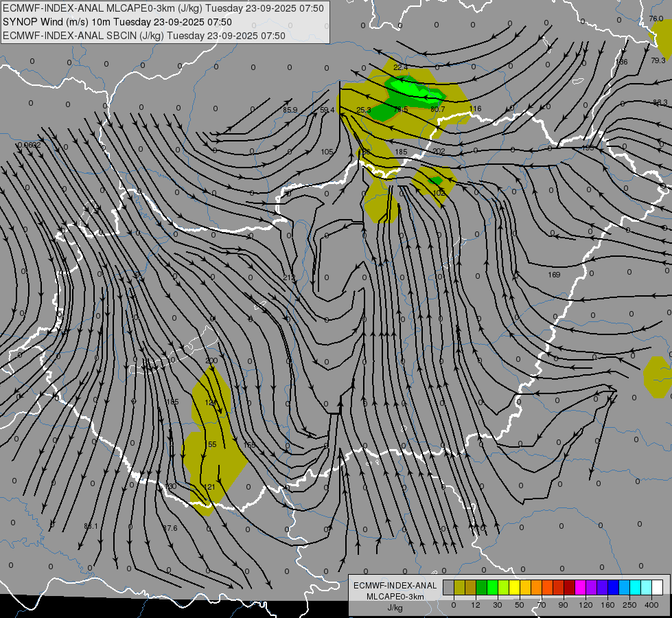The height and width of the screenshot is (618, 672).
Task: Click the 200 value label above olive patch
Action: [211, 360]
